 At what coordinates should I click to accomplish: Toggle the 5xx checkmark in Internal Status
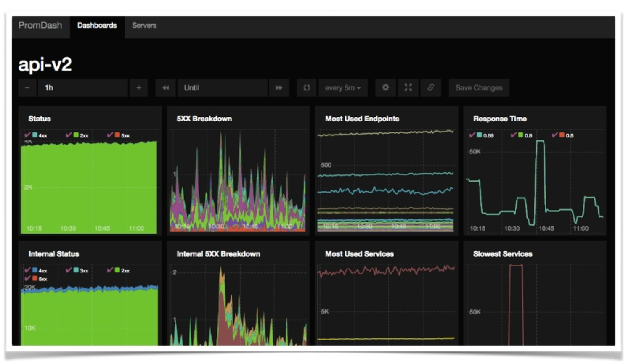[27, 278]
